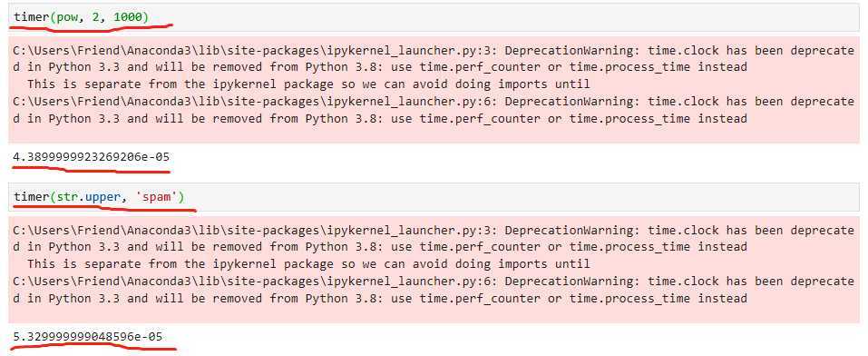This screenshot has width=868, height=356.
Task: Place cursor on 'pow' in first cell
Action: coord(67,17)
